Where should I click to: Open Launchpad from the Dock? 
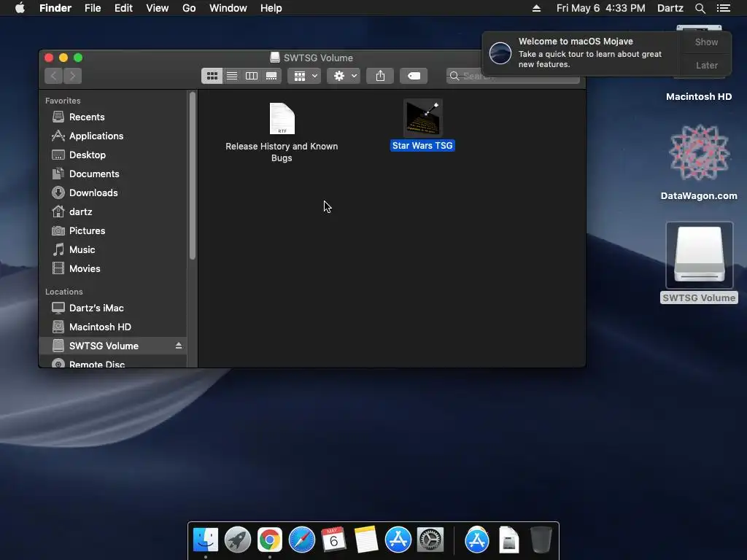(238, 540)
